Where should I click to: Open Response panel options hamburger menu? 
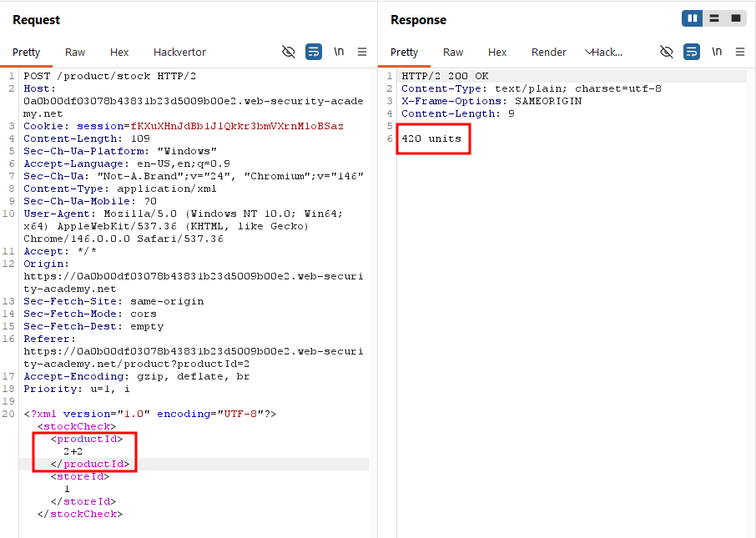740,52
